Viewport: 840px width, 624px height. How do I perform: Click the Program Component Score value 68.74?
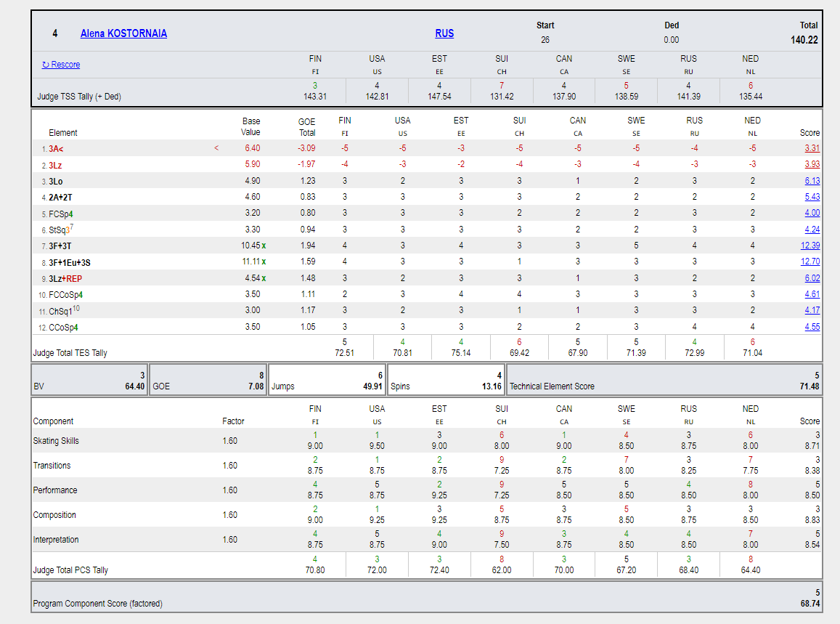click(x=809, y=604)
